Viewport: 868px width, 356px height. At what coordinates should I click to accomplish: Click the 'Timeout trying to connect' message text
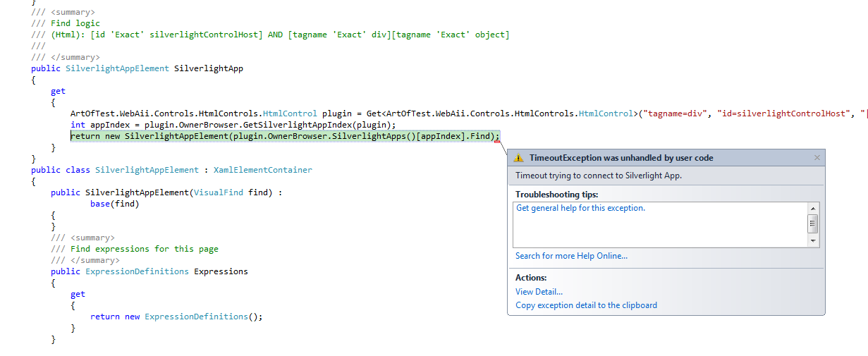coord(599,176)
